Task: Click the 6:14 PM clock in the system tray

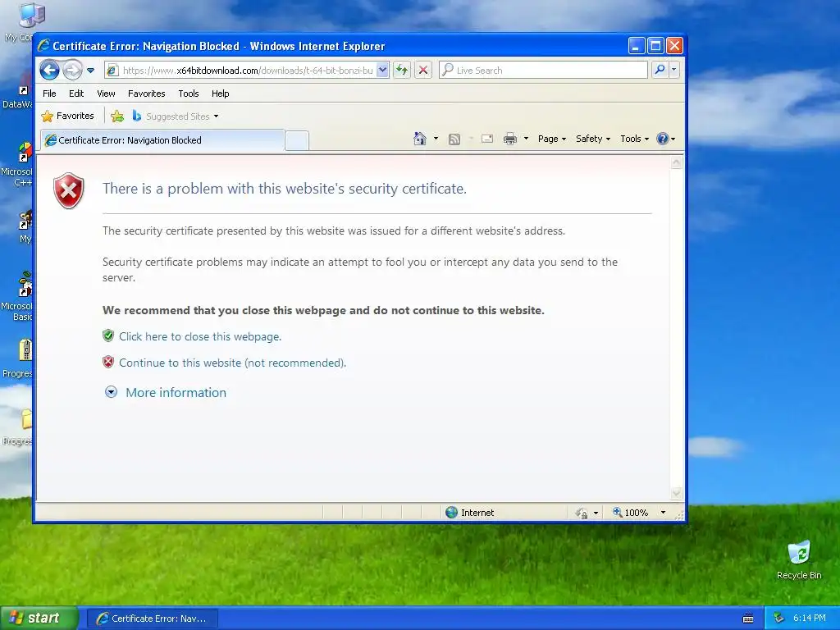Action: [x=810, y=619]
